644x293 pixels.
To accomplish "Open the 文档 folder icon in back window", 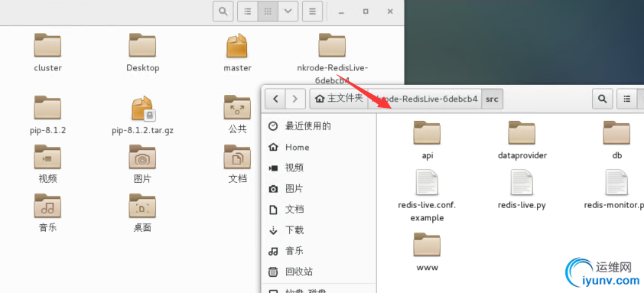I will click(x=237, y=157).
